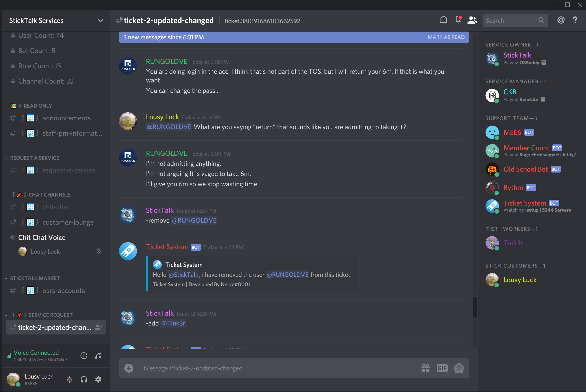Collapse REQUEST A SERVICE category

point(34,158)
